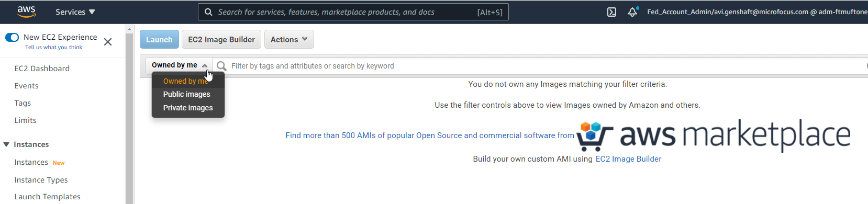Open Instances New in the sidebar

(x=39, y=162)
